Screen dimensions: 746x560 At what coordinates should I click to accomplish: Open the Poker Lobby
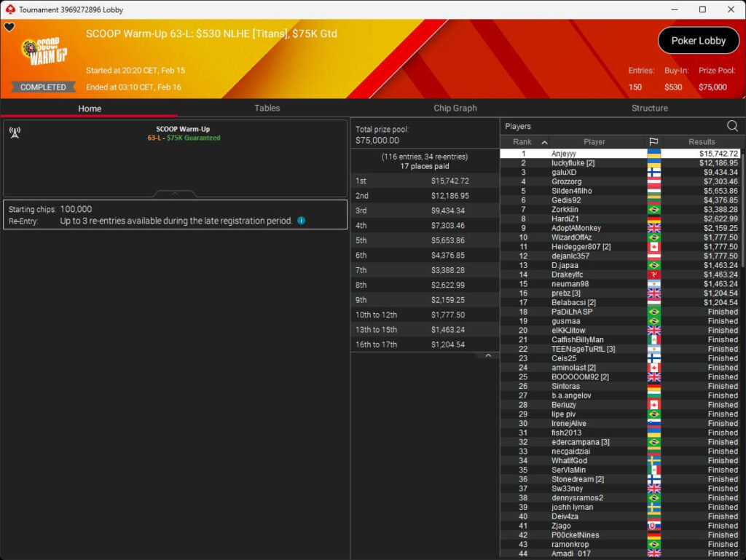point(698,41)
